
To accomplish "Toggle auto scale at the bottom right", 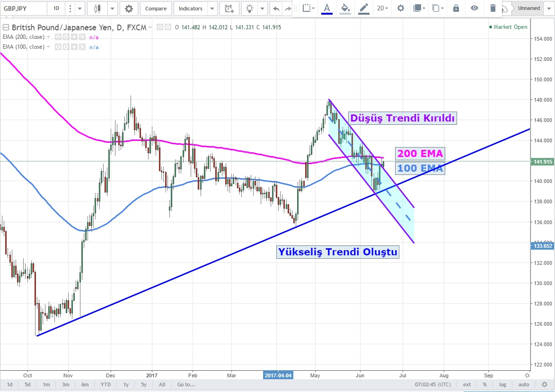I will click(x=523, y=384).
